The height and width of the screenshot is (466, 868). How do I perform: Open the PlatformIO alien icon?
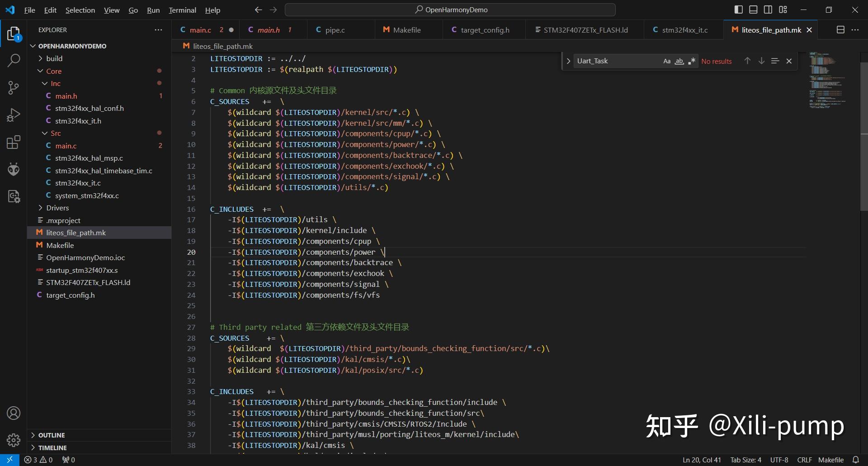(14, 169)
